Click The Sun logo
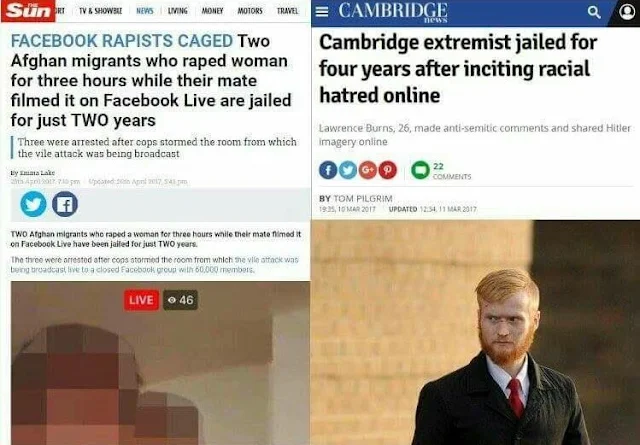Image resolution: width=640 pixels, height=445 pixels. click(28, 11)
